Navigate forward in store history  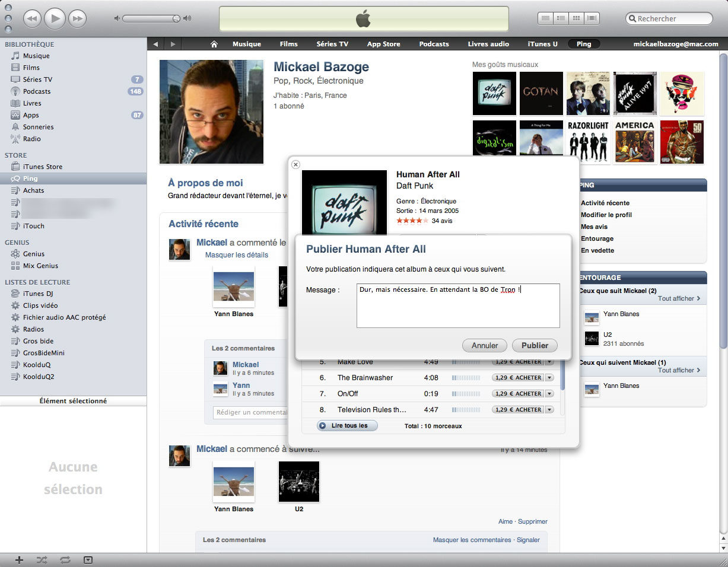[173, 44]
